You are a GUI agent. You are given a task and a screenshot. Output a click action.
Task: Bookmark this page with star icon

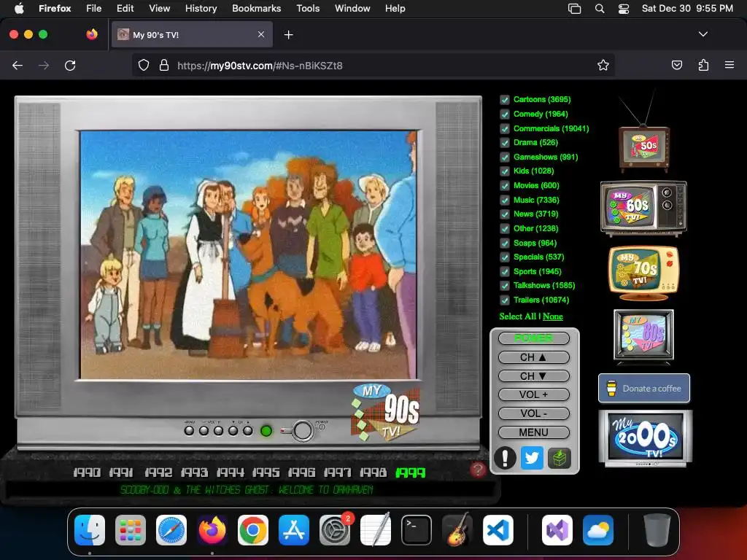click(603, 65)
